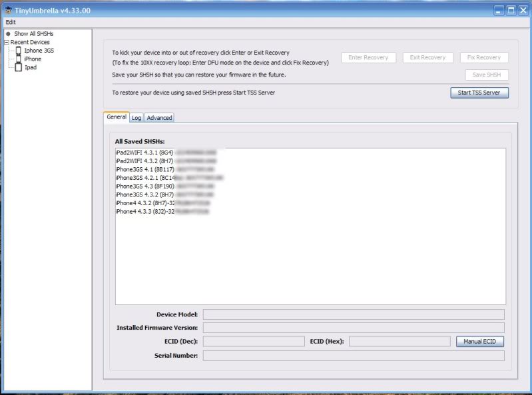Select the Ipad device icon in tree

[x=19, y=67]
